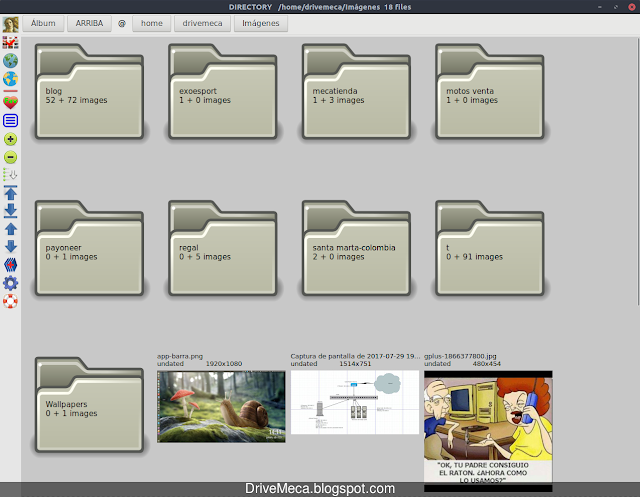Click the plain blue down arrow
This screenshot has width=640, height=497.
point(11,246)
